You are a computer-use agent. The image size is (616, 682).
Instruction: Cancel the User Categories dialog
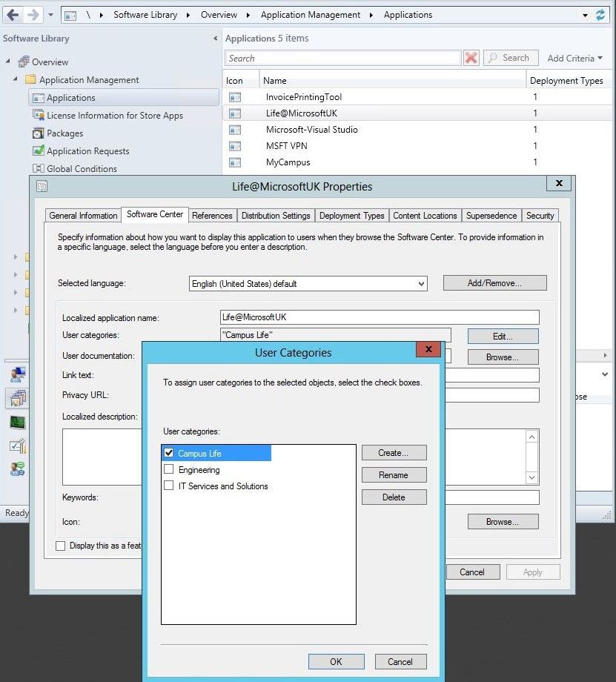click(x=400, y=661)
